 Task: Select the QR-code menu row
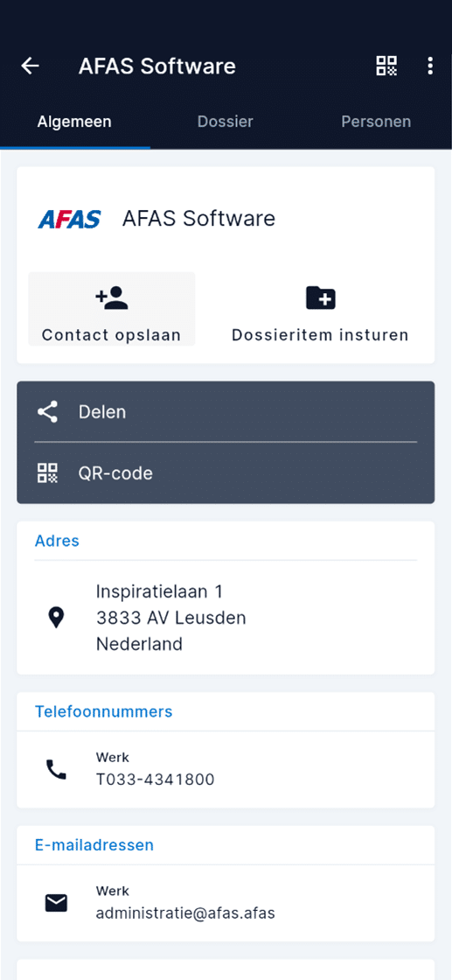[x=226, y=473]
